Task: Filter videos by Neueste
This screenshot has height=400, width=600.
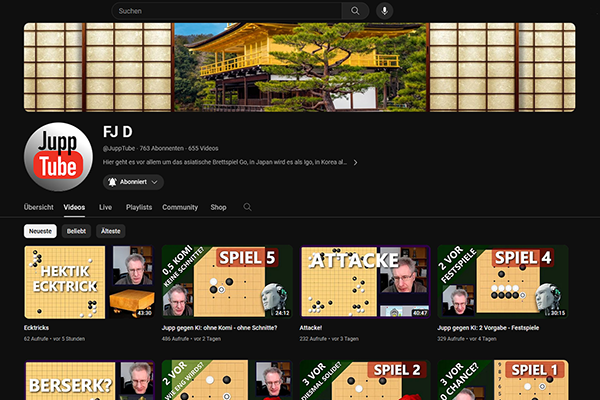Action: pyautogui.click(x=40, y=231)
